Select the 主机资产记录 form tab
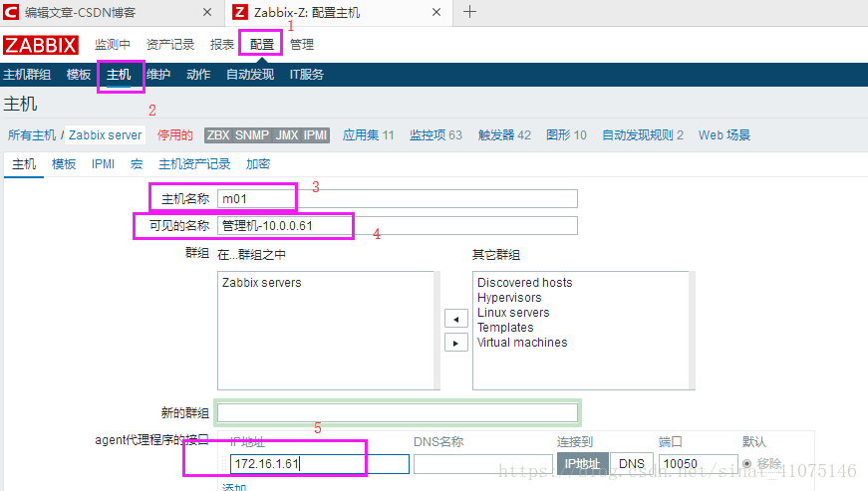Screen dimensions: 868x491 (x=194, y=164)
